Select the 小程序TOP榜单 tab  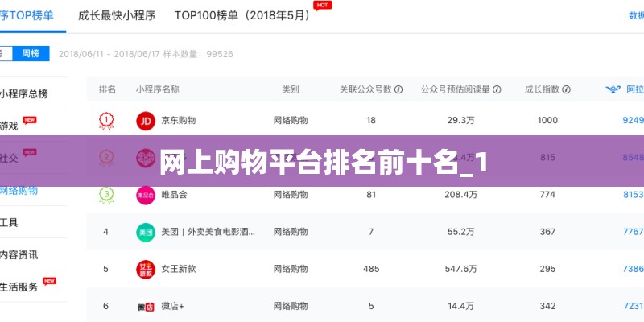click(27, 15)
